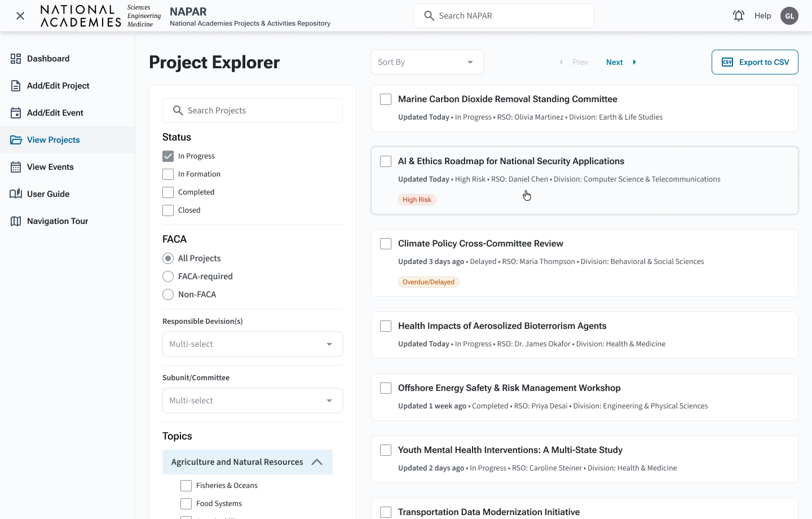Uncheck the In Progress status filter

[x=167, y=156]
